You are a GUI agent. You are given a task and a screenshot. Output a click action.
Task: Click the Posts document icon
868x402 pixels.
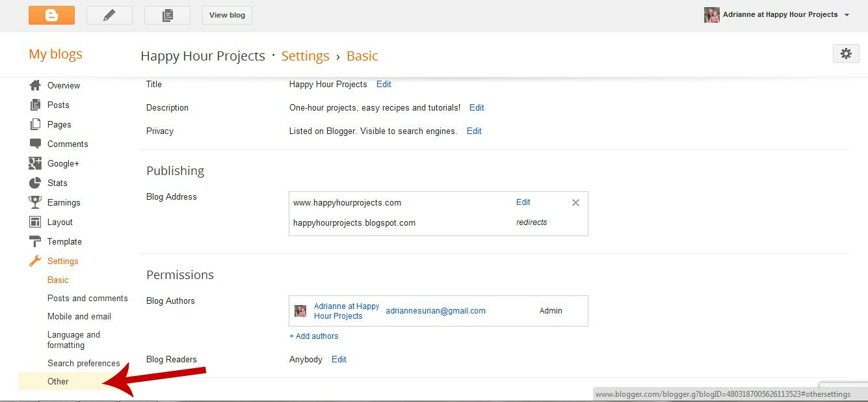(x=35, y=105)
